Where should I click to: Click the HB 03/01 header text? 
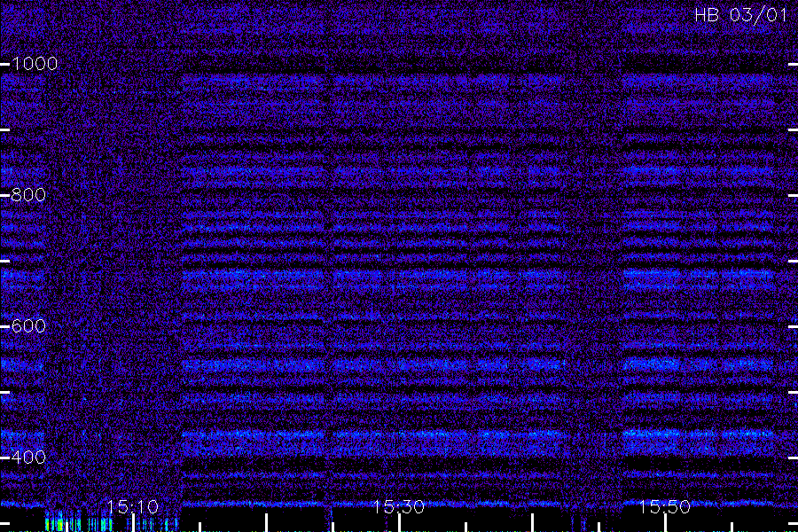point(740,15)
